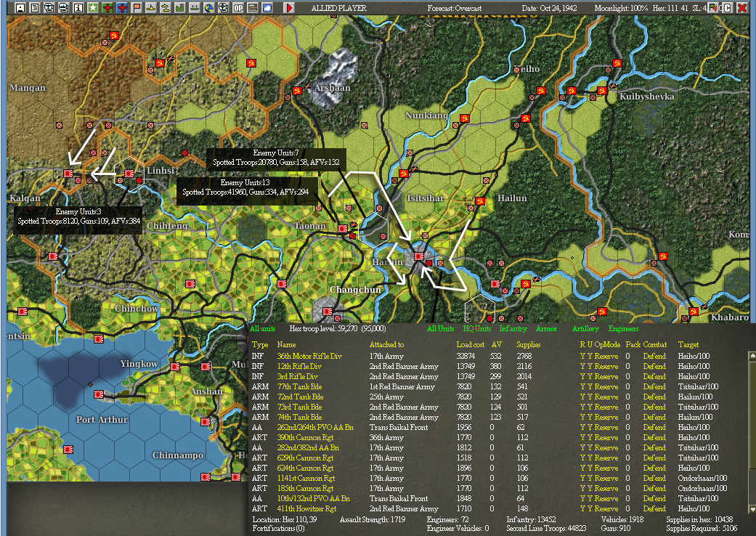The height and width of the screenshot is (536, 756).
Task: Toggle Reserve OpMode for 72nd Tank Bde
Action: (x=606, y=397)
